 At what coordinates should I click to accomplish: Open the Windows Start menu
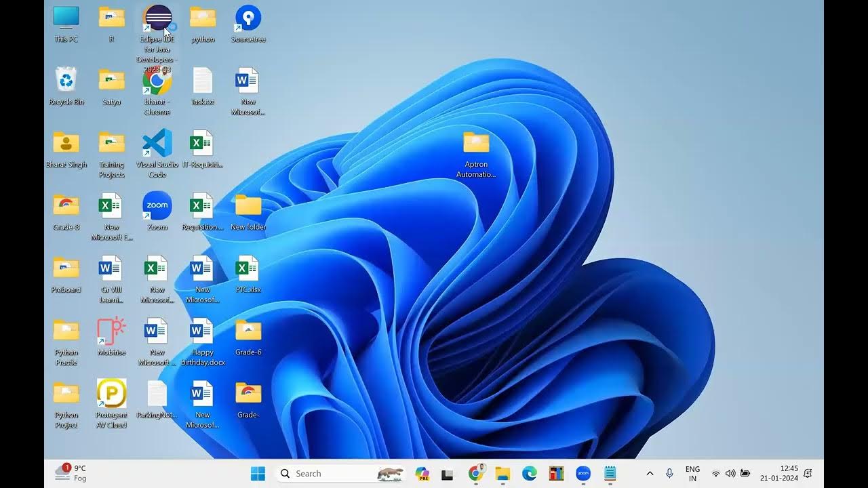click(x=258, y=474)
